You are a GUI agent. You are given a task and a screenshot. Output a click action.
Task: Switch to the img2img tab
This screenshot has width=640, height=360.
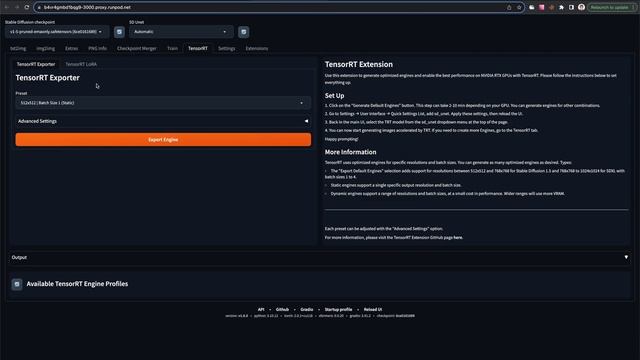(x=45, y=49)
